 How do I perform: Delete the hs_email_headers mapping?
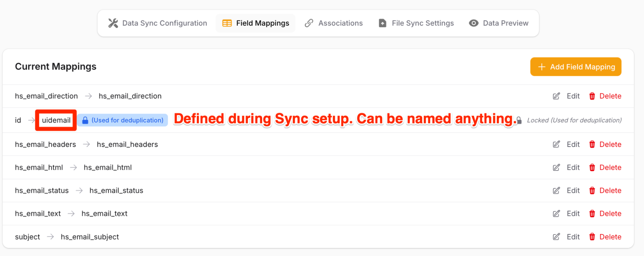(605, 144)
